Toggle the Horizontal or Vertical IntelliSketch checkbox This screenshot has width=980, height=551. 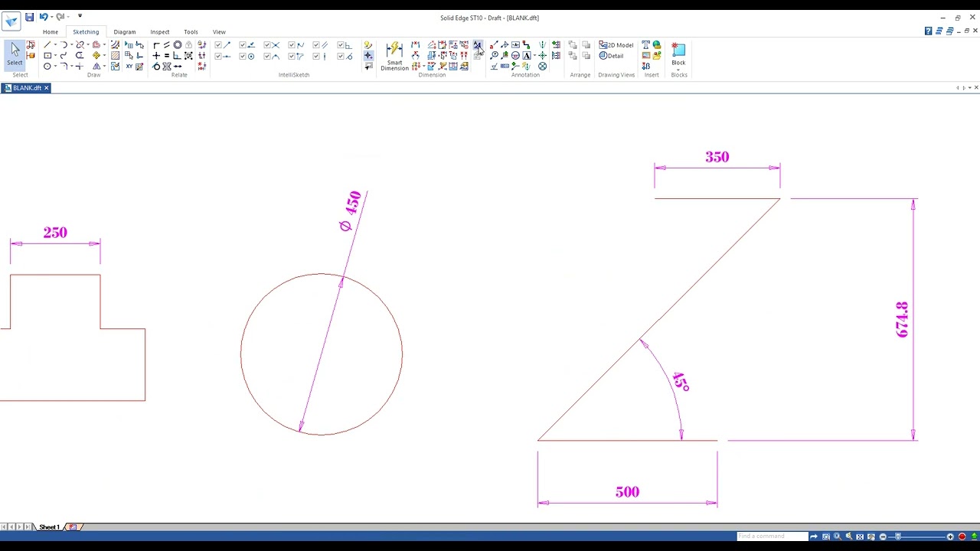[316, 56]
